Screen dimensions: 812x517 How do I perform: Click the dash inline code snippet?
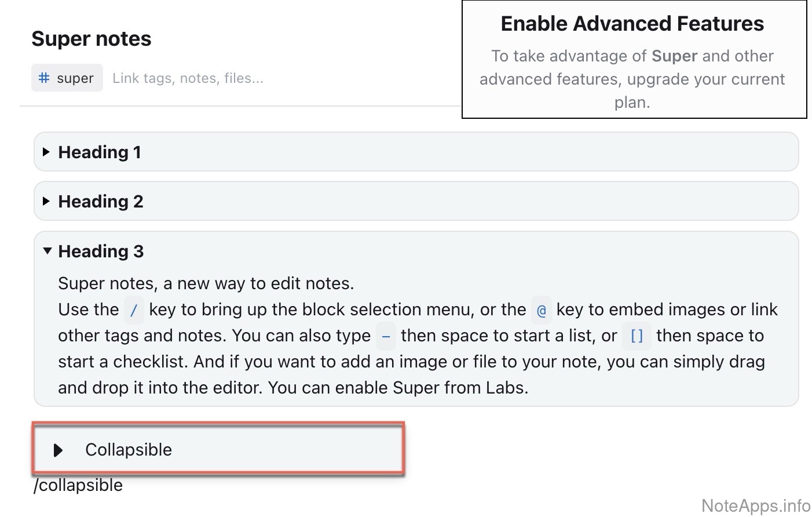tap(386, 337)
